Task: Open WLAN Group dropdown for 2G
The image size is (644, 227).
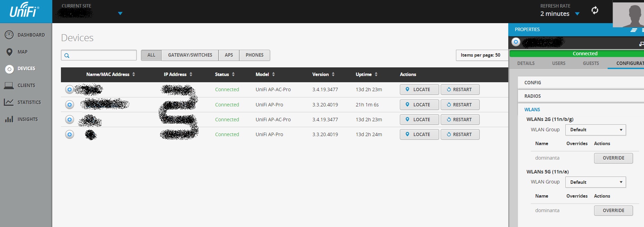Action: pyautogui.click(x=596, y=130)
